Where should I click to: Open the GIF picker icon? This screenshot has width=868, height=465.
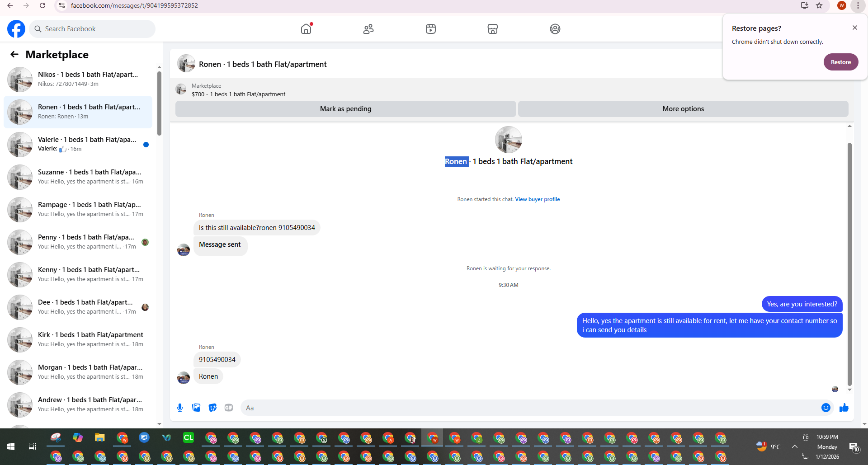pos(229,408)
